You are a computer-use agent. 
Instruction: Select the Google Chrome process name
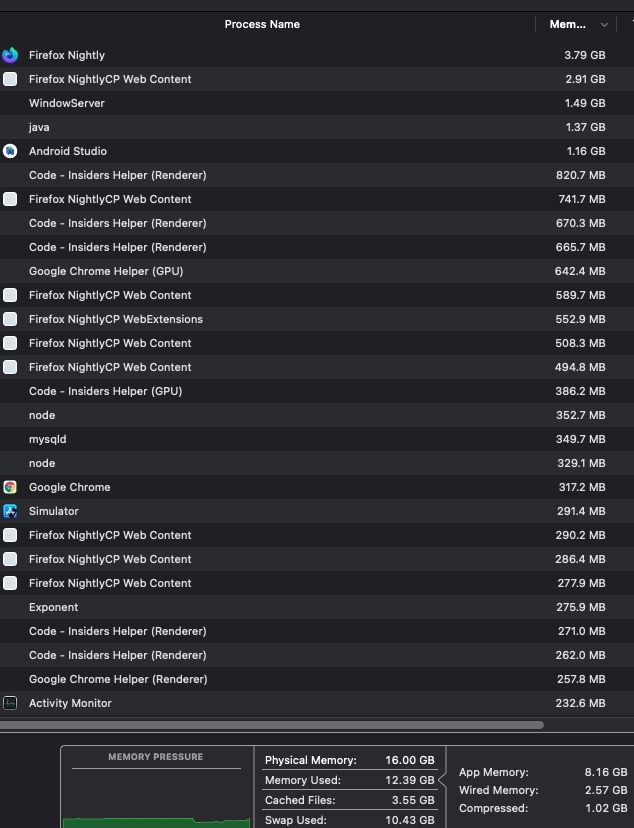(70, 487)
